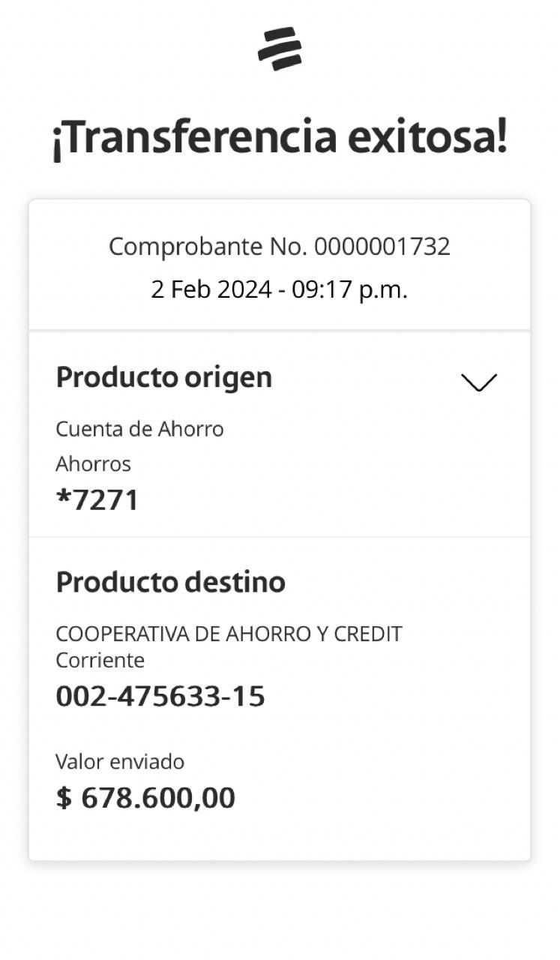Click destination account 002-475633-15
The width and height of the screenshot is (560, 960).
click(x=160, y=697)
